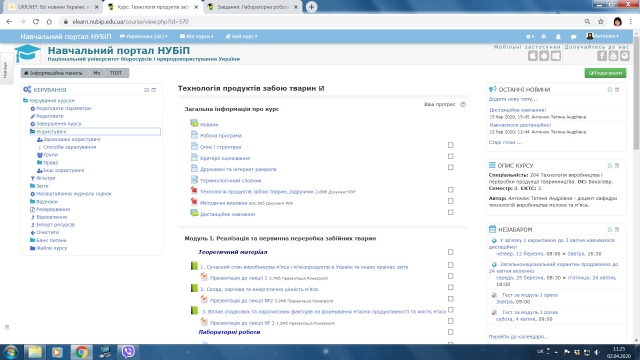The height and width of the screenshot is (360, 640).
Task: Open the Facebook social icon
Action: (x=602, y=56)
